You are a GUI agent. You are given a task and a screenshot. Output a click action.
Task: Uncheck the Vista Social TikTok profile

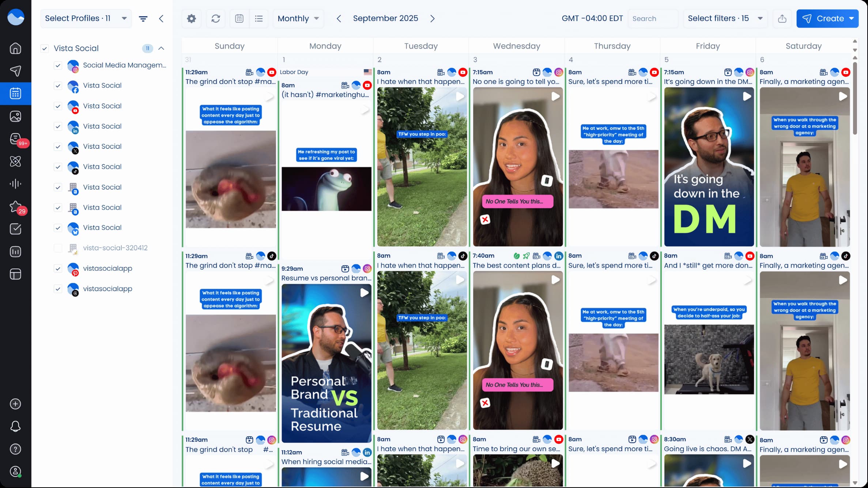coord(58,167)
